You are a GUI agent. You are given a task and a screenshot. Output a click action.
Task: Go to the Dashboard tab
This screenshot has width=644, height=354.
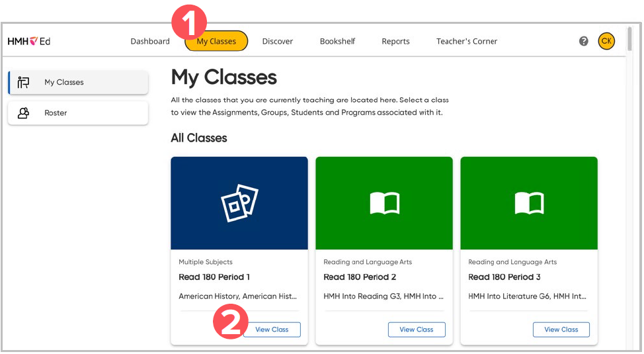pos(150,41)
